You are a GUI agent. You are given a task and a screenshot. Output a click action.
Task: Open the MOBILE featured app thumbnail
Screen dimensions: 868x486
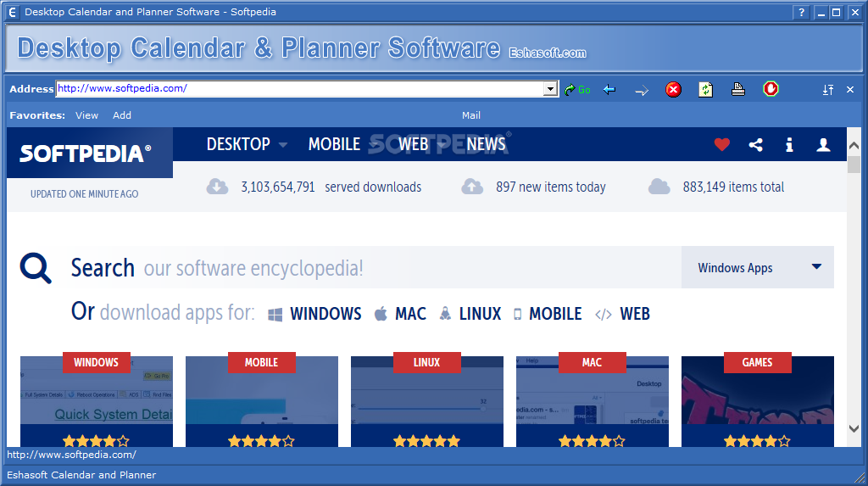tap(262, 401)
